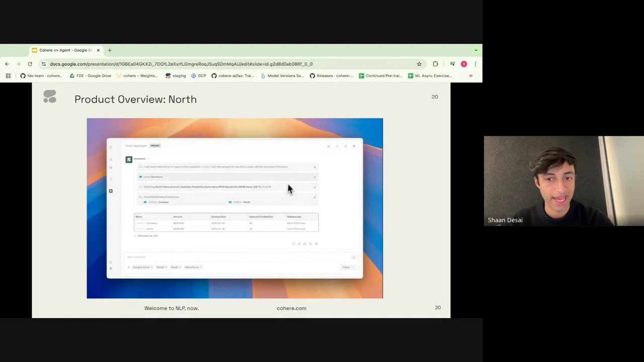
Task: Open the Releases - cohere bookmark
Action: coord(332,76)
